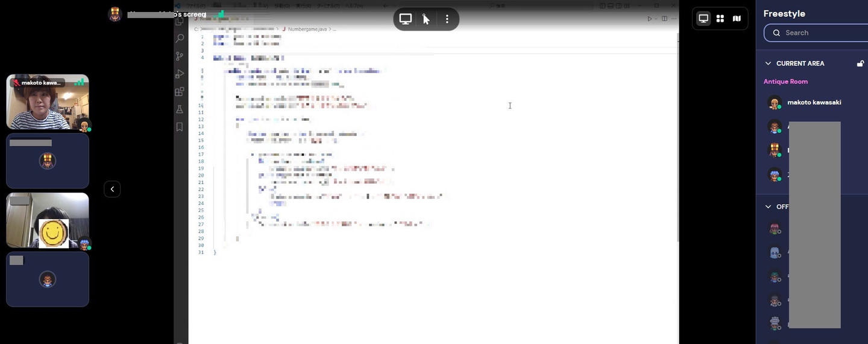Open the Testing flask icon in shared VS Code
Screen dimensions: 868x344
[x=180, y=109]
